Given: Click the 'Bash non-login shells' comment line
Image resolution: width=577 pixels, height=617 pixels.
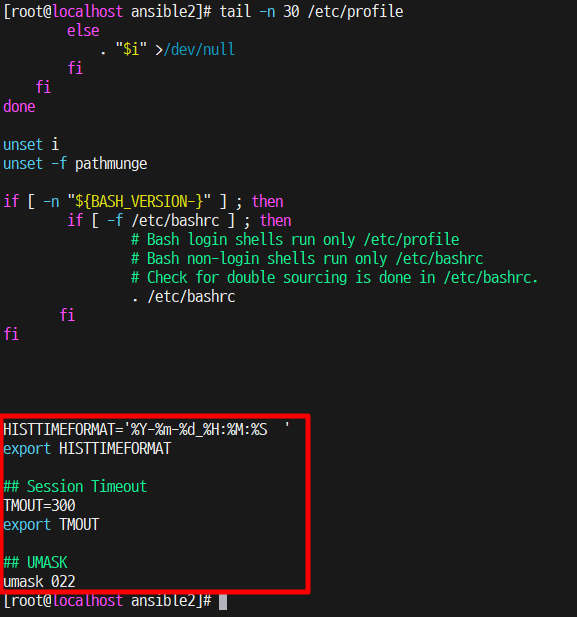Looking at the screenshot, I should [x=307, y=259].
